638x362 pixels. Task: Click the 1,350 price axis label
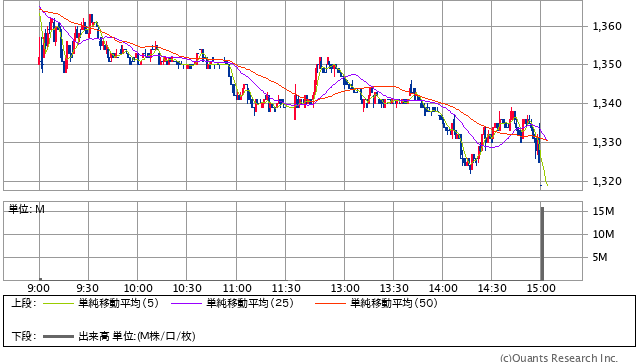(607, 64)
